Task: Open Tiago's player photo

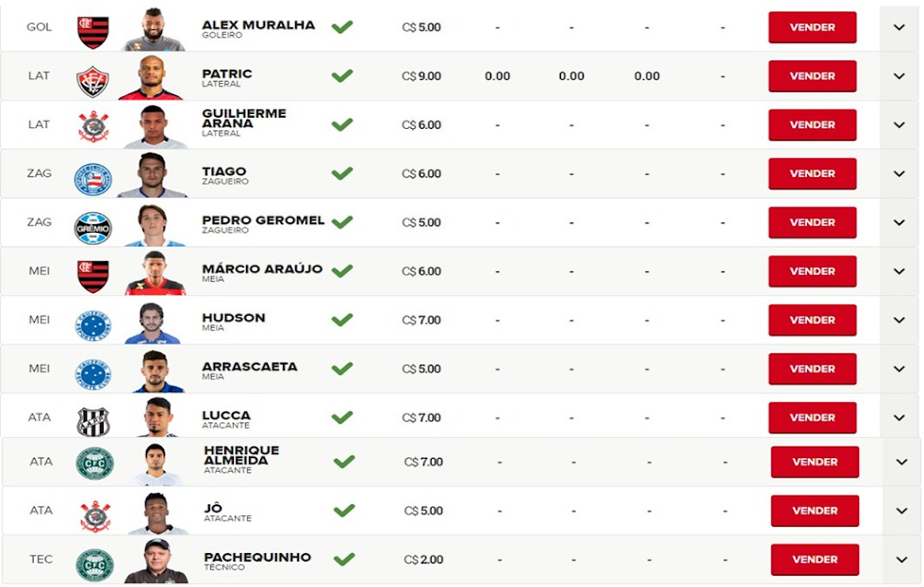Action: [x=153, y=175]
